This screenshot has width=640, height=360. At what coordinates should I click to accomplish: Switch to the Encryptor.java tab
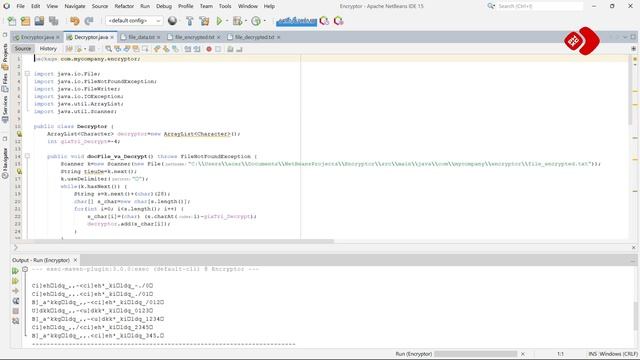(37, 37)
